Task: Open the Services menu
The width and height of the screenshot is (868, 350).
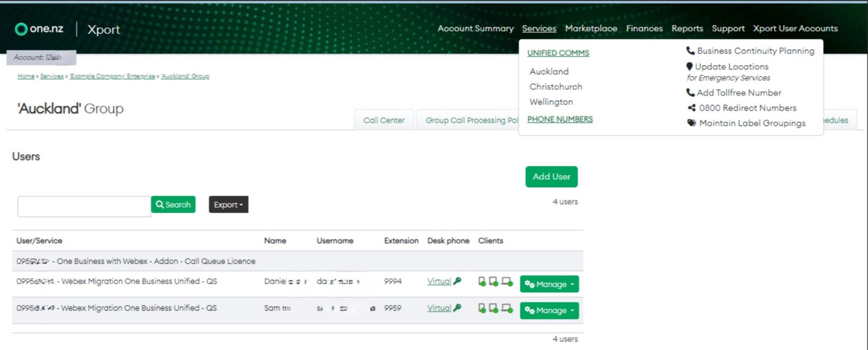Action: pyautogui.click(x=539, y=29)
